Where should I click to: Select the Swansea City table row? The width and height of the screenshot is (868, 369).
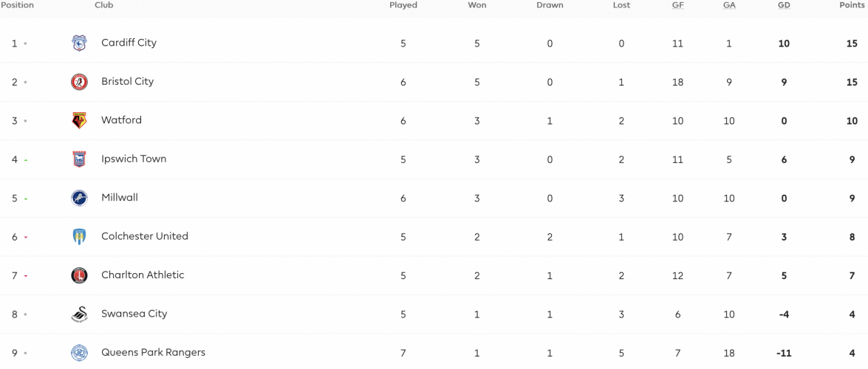(x=434, y=314)
